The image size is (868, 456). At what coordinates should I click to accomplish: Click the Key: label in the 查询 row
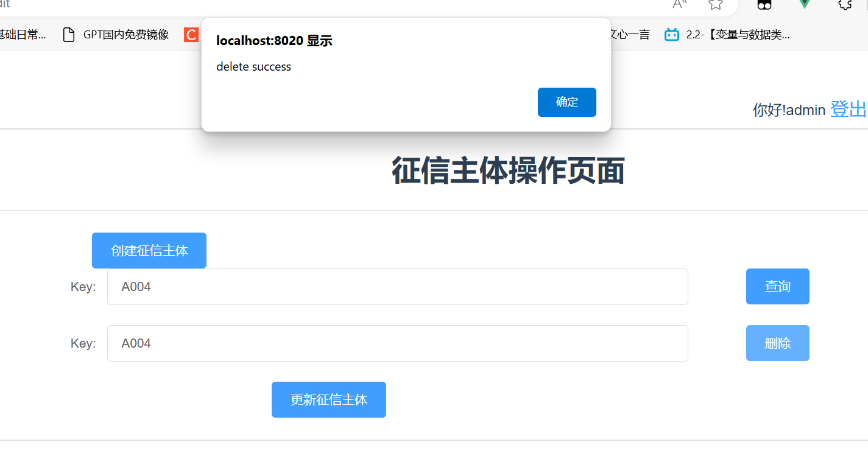83,287
